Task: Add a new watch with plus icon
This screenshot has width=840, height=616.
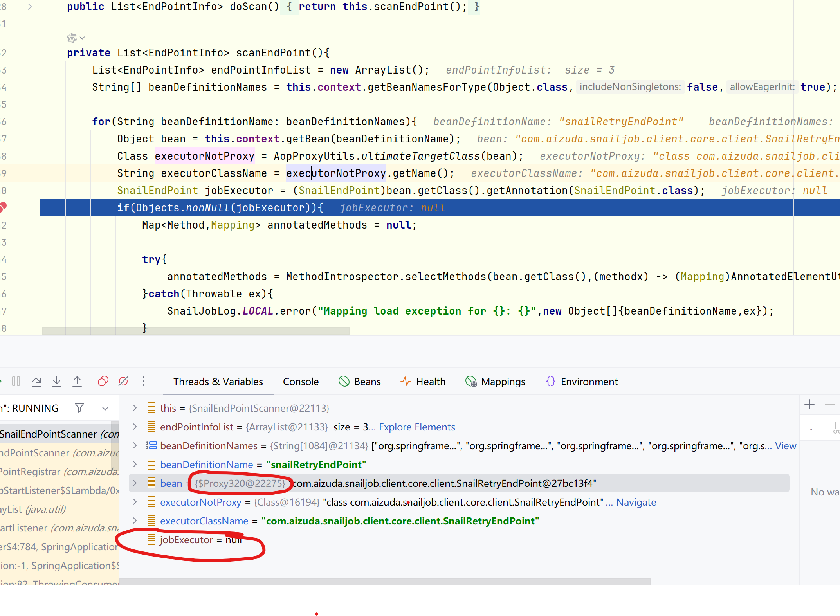Action: tap(809, 404)
